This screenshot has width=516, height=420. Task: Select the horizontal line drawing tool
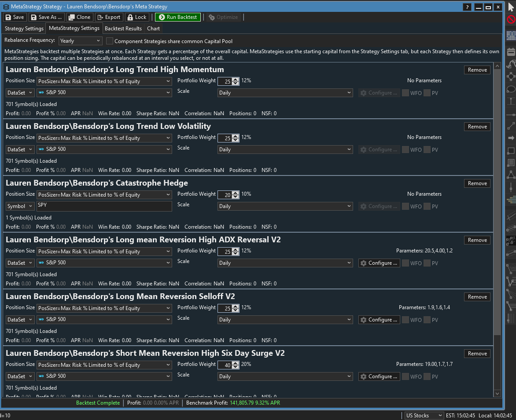pos(511,115)
